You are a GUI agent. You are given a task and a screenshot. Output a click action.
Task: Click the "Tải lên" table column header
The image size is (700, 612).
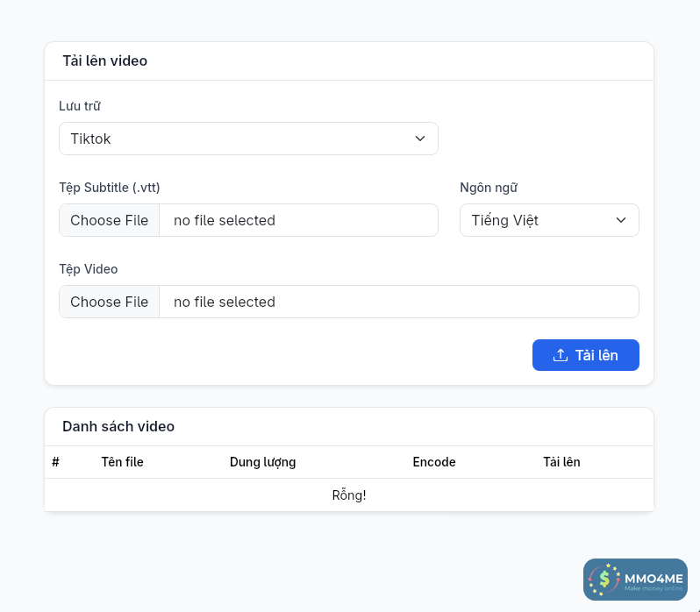[x=561, y=462]
